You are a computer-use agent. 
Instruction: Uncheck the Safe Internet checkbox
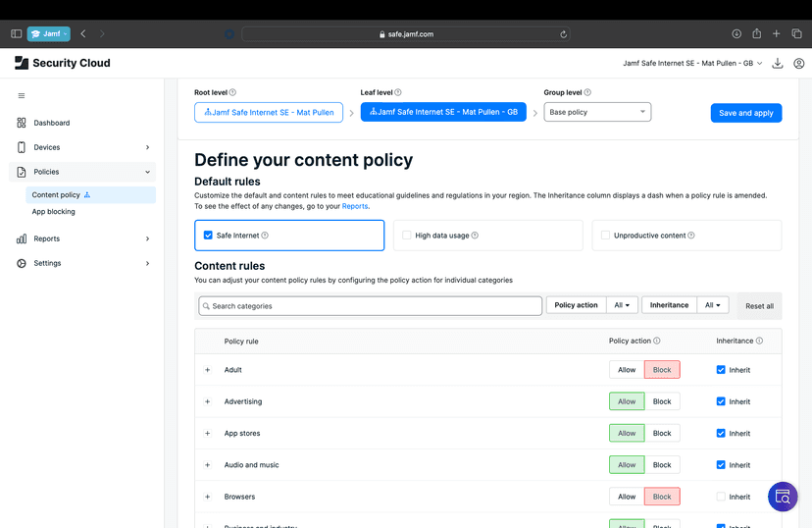coord(208,236)
